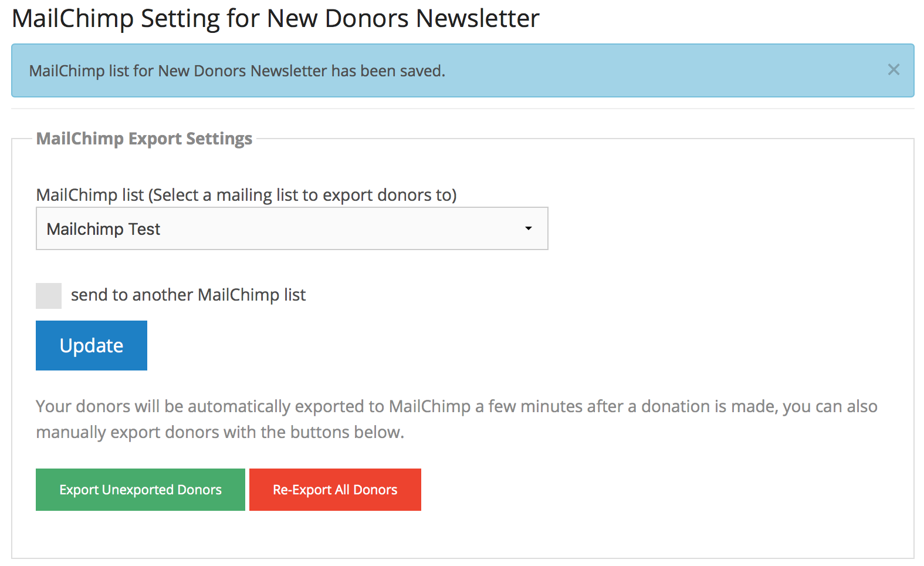Click the word 'Update' on the blue button
The width and height of the screenshot is (924, 566).
pyautogui.click(x=92, y=346)
